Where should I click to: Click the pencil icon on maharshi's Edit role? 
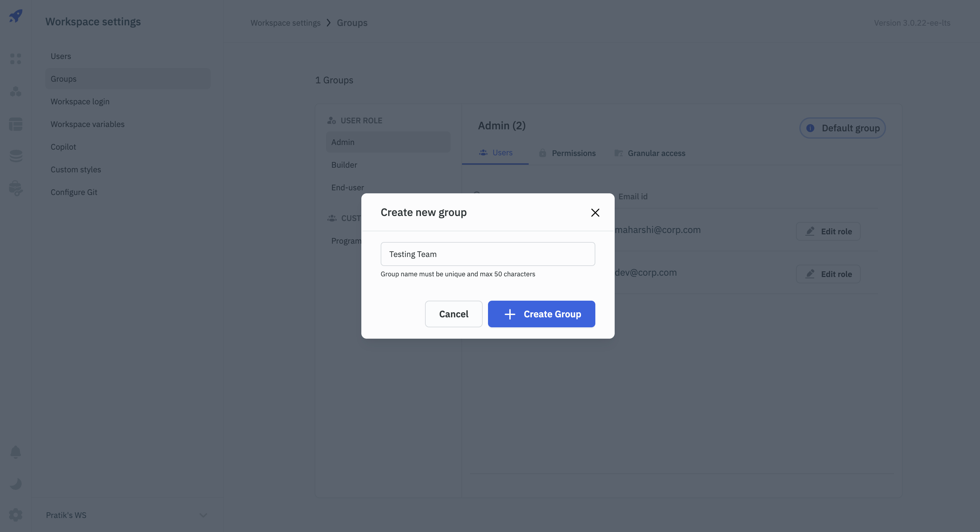tap(810, 231)
